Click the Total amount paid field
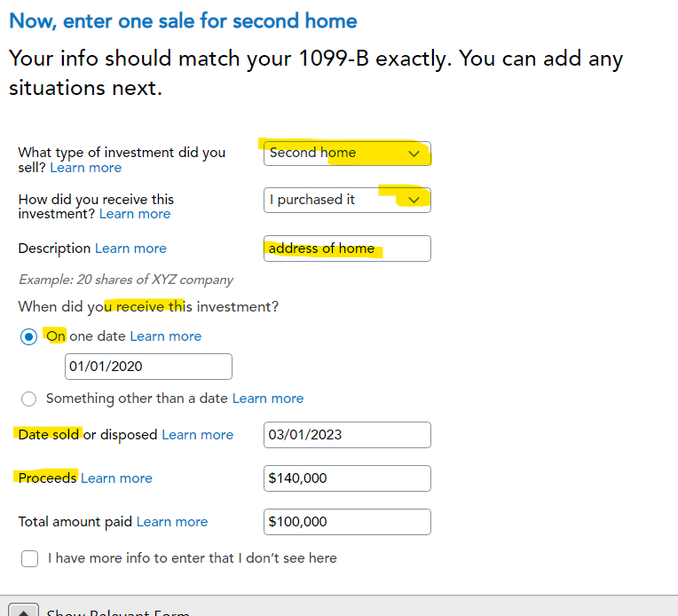Screen dimensions: 678x616 347,522
